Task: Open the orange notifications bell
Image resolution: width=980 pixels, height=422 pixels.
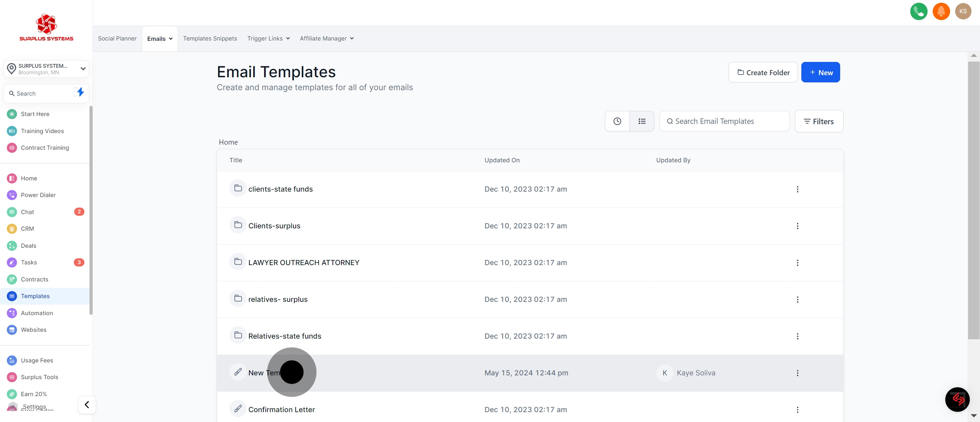Action: (x=941, y=12)
